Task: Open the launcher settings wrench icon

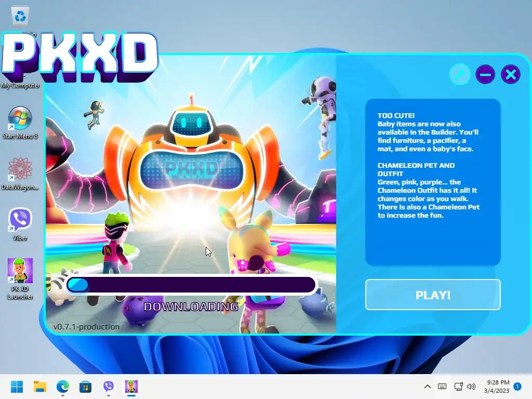Action: [460, 74]
